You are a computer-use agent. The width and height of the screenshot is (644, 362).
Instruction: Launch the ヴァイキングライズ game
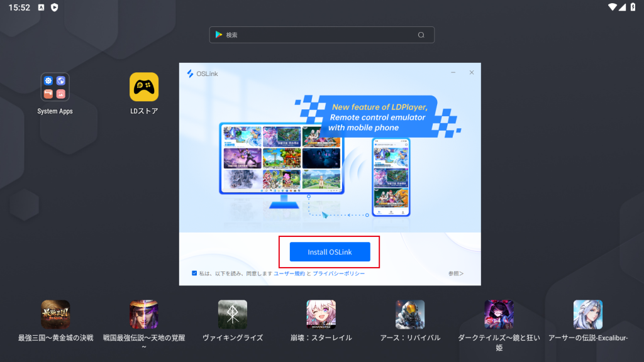[x=233, y=314]
